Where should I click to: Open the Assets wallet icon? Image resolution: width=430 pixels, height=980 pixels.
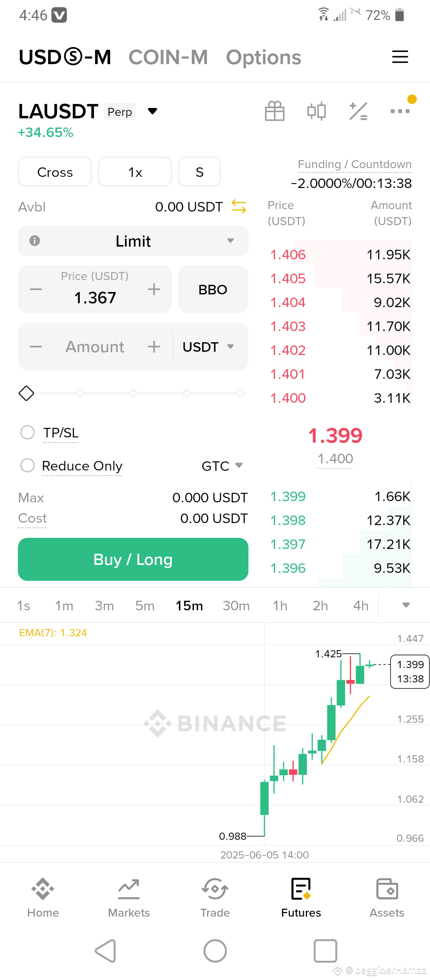387,889
